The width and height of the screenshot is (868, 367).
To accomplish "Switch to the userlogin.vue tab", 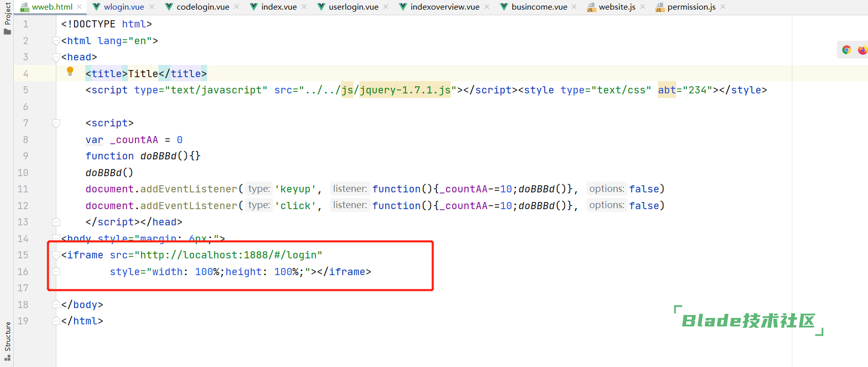I will [x=353, y=7].
